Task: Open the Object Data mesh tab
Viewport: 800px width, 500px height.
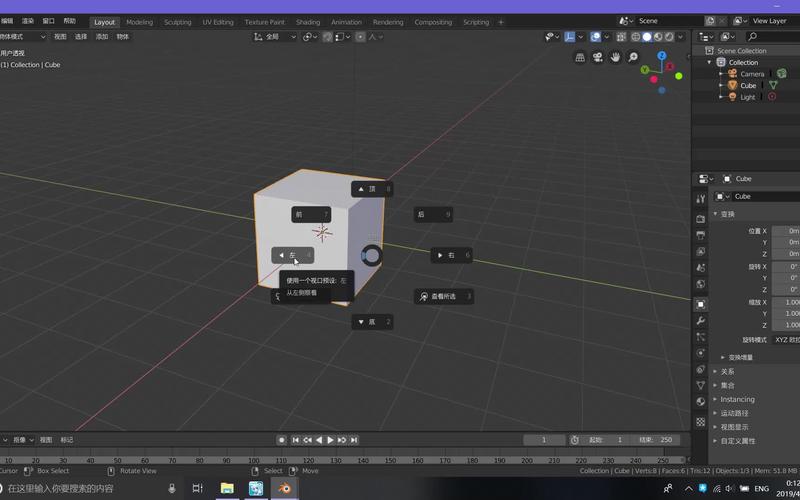Action: pos(701,386)
